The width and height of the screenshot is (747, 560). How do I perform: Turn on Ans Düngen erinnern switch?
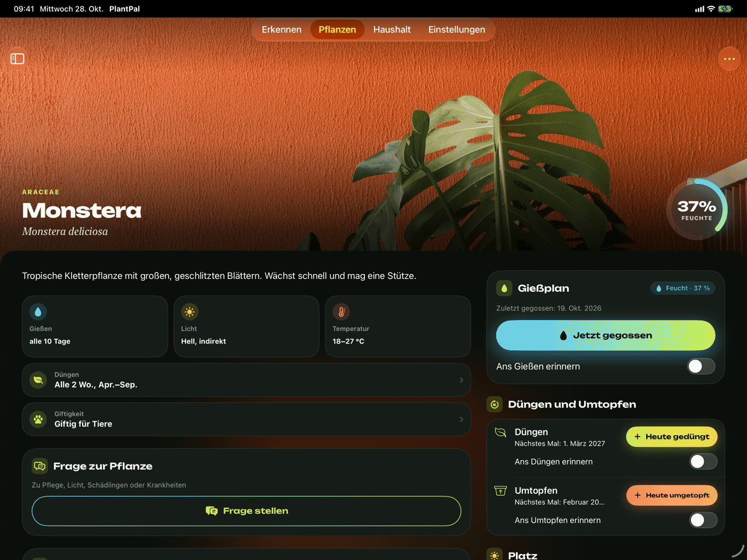703,461
